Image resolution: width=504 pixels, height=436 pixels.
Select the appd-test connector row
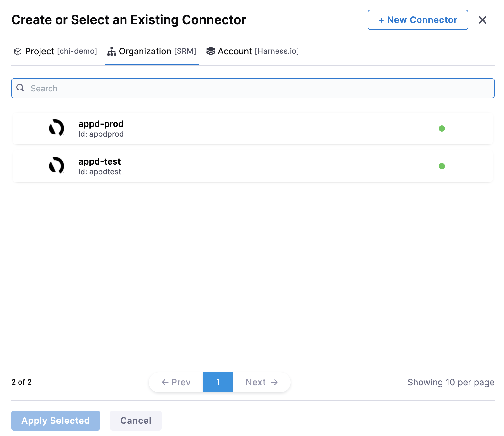[253, 166]
